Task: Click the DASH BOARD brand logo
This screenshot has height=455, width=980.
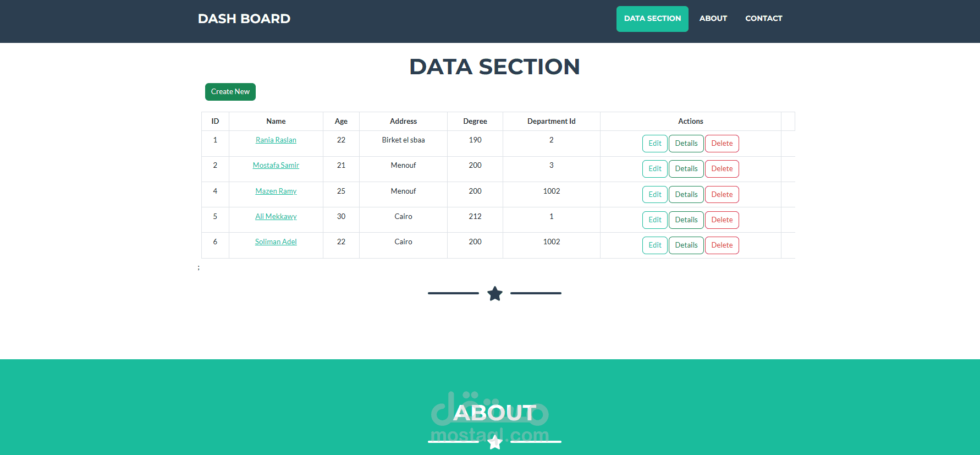Action: 244,19
